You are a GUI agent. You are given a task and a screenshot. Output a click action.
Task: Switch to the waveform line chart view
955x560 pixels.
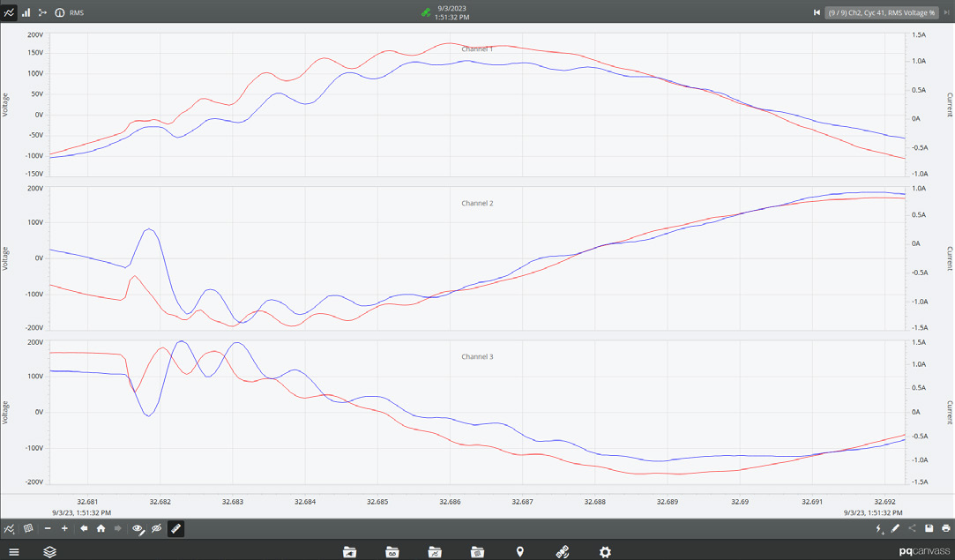point(9,12)
